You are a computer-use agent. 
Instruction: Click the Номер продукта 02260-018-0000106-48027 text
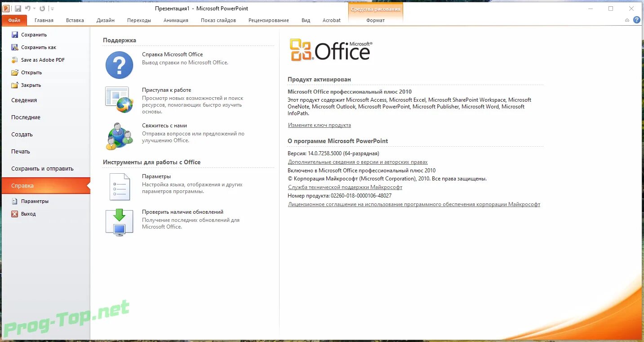340,196
